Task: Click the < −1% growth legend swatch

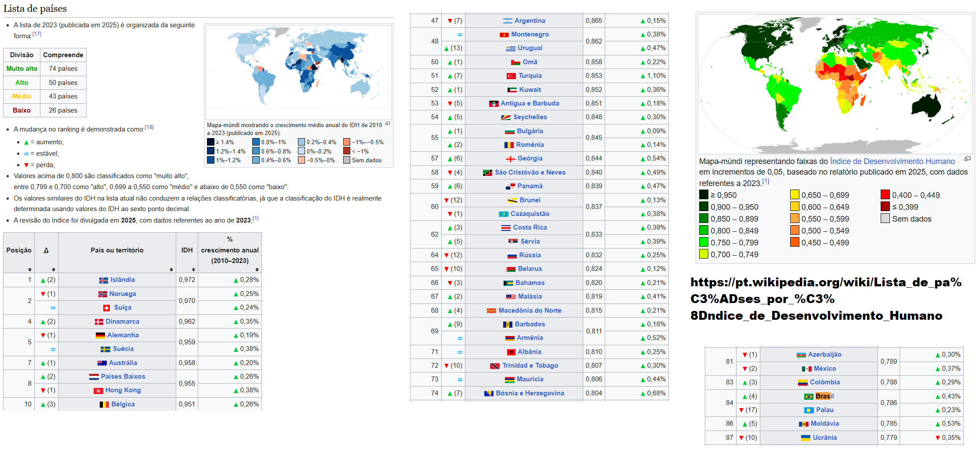Action: pos(347,151)
